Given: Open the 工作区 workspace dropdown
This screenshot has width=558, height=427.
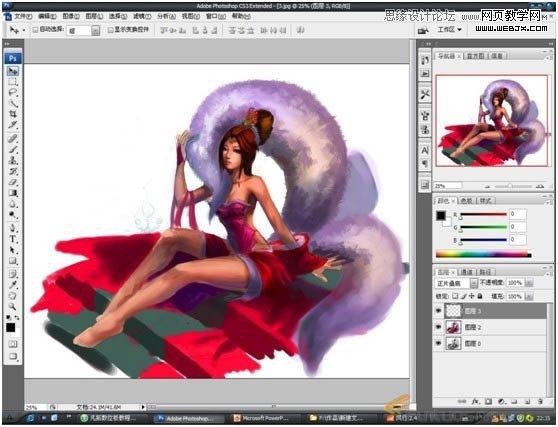Looking at the screenshot, I should 449,30.
